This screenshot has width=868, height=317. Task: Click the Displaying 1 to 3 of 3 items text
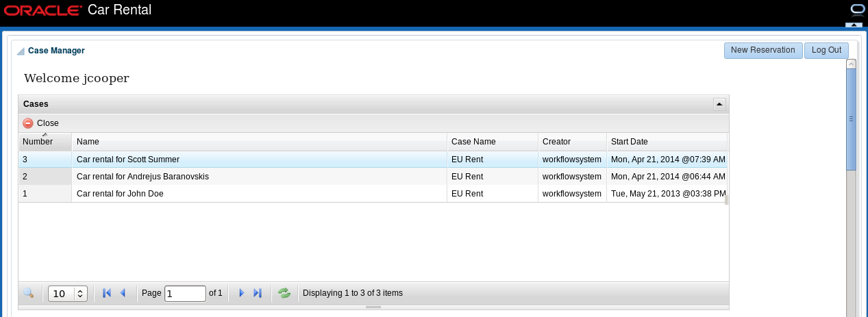pos(353,293)
